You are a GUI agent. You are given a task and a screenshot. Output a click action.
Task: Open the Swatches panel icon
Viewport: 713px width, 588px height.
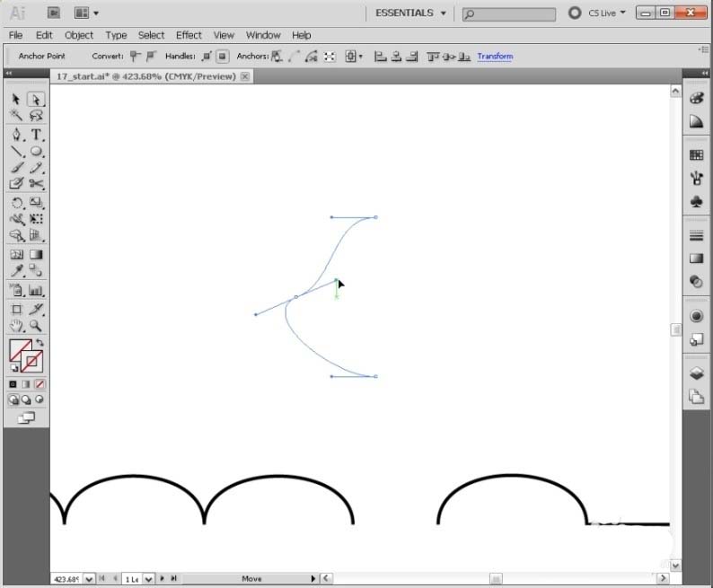click(x=696, y=154)
